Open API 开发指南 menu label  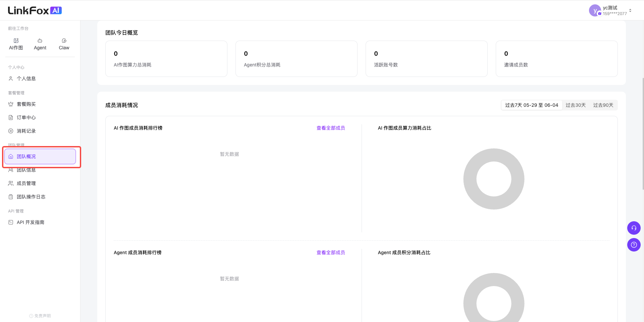(31, 222)
